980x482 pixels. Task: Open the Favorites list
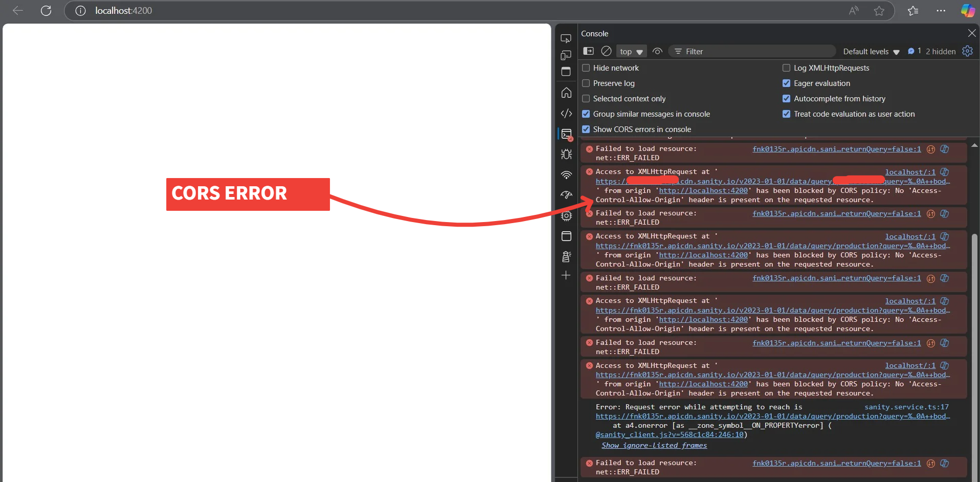point(913,11)
